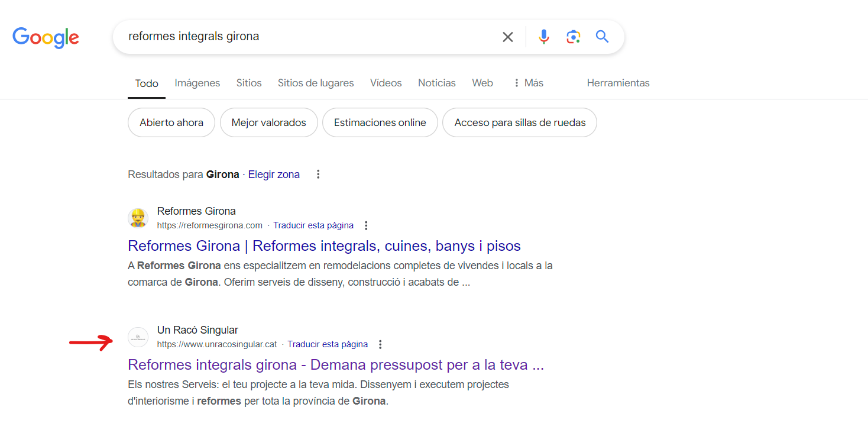Click the snippet starting 'A Reformes Girona ens especialitzem'
868x433 pixels.
click(340, 274)
